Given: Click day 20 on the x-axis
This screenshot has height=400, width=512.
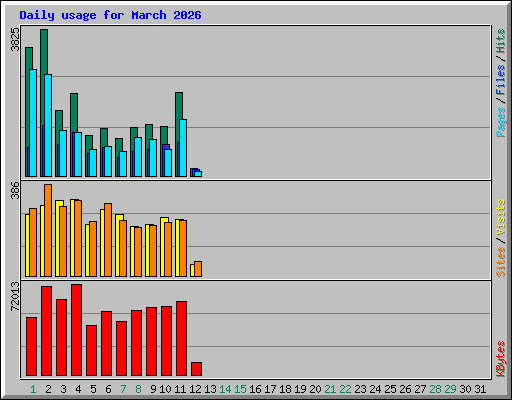Looking at the screenshot, I should [x=315, y=389].
